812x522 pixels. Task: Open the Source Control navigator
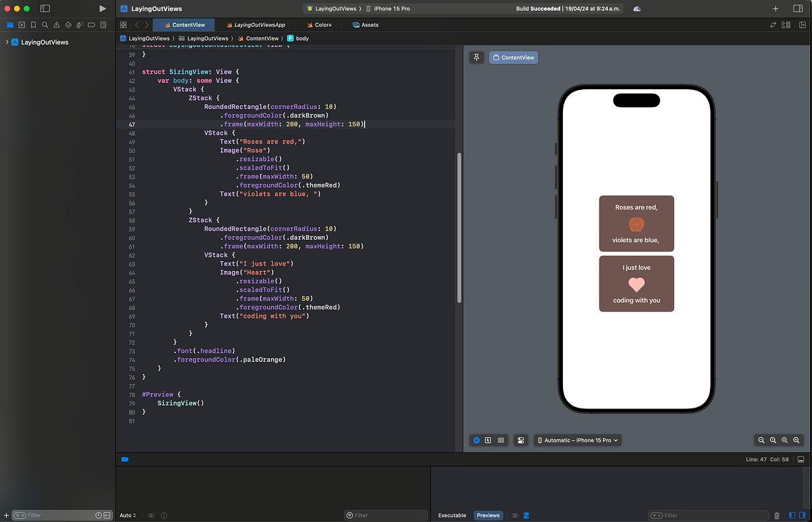pos(22,24)
